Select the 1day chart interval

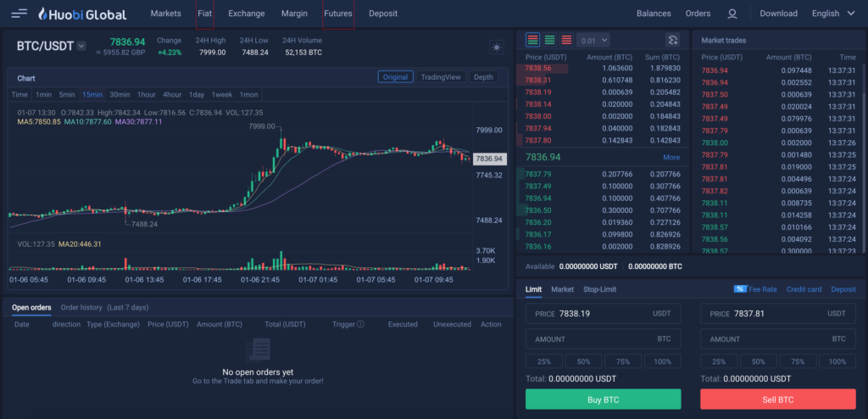click(x=197, y=94)
